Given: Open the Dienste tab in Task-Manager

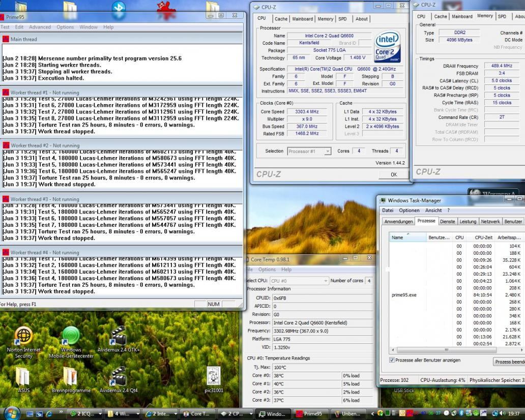Looking at the screenshot, I should point(447,222).
